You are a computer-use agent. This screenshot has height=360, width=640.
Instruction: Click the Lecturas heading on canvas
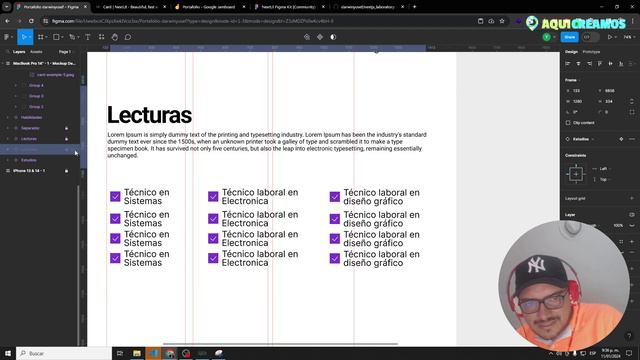tap(149, 115)
